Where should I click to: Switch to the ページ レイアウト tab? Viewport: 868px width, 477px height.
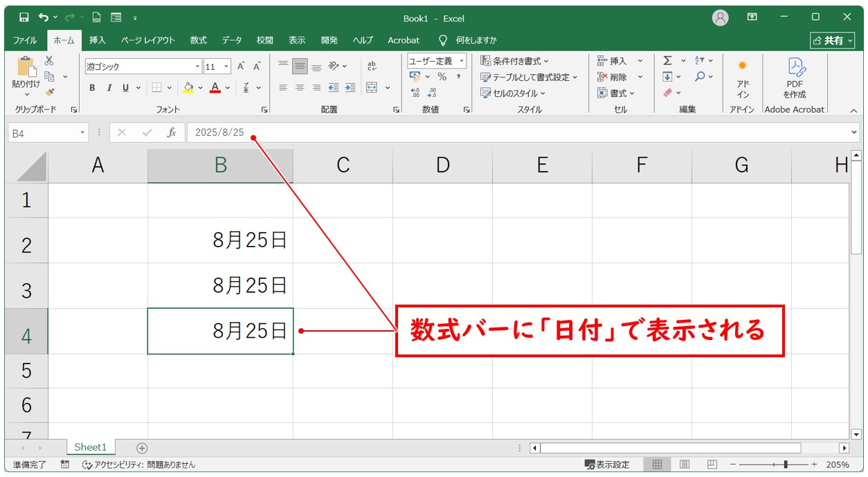tap(148, 40)
